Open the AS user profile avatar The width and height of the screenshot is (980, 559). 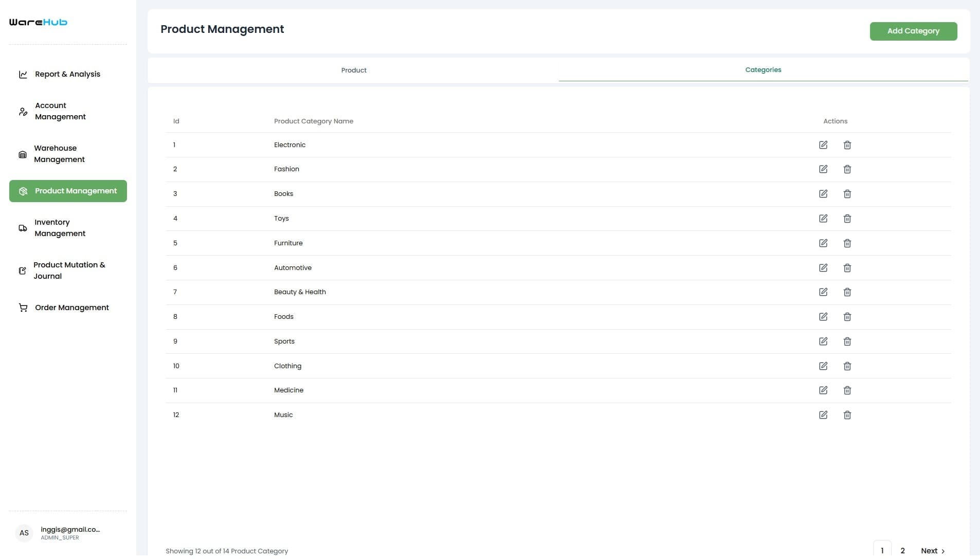[x=24, y=533]
